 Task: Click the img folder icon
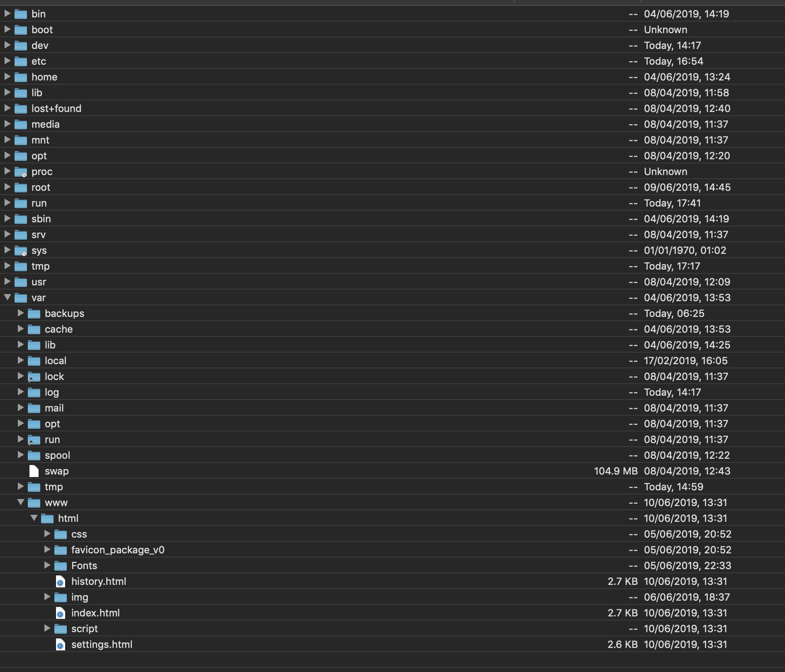tap(61, 597)
